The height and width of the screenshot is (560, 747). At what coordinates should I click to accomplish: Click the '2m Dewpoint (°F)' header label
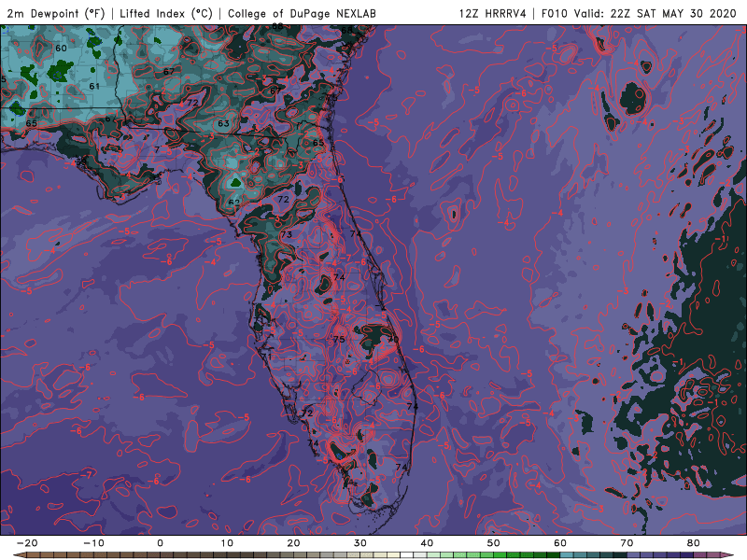(56, 13)
